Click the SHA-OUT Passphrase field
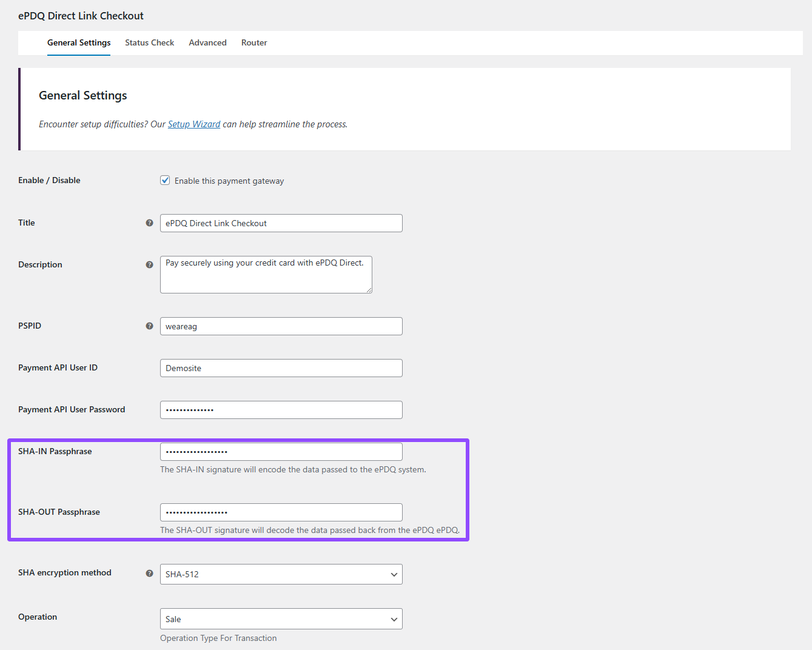Image resolution: width=812 pixels, height=650 pixels. pos(281,512)
